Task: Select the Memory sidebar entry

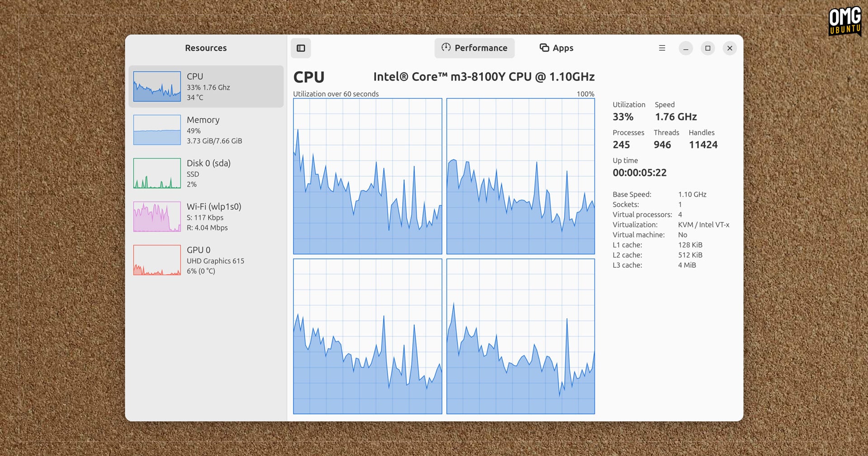Action: (x=206, y=130)
